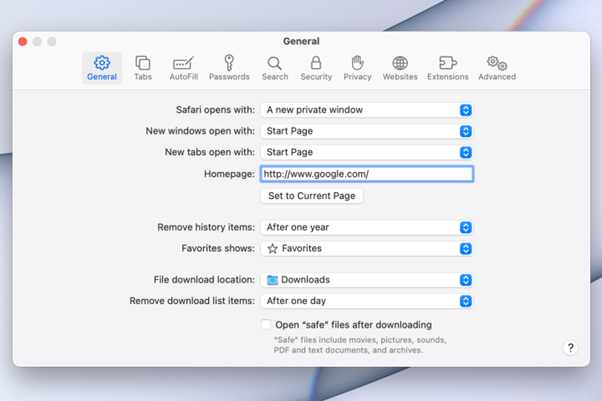Viewport: 602px width, 401px height.
Task: Open the Remove history items dropdown
Action: pos(367,227)
